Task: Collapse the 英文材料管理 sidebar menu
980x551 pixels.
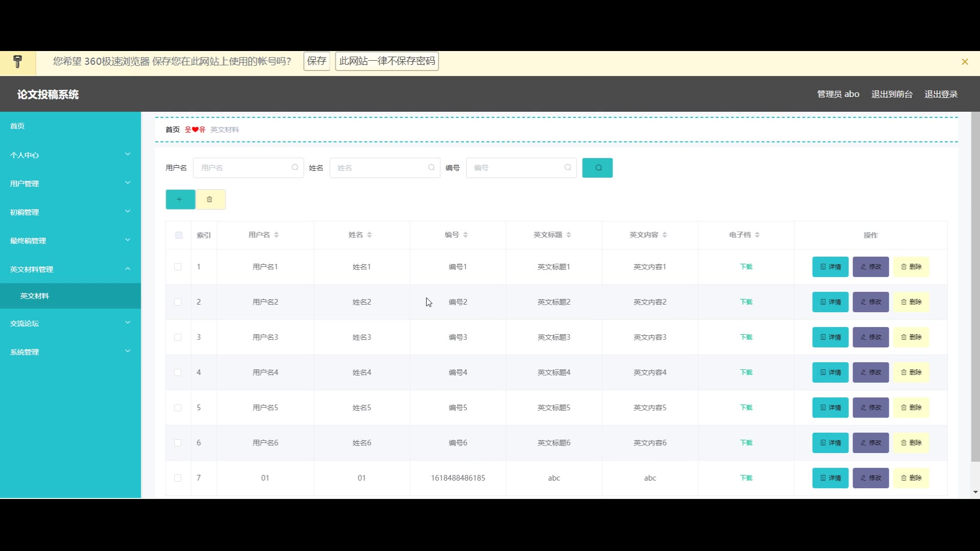Action: tap(70, 269)
